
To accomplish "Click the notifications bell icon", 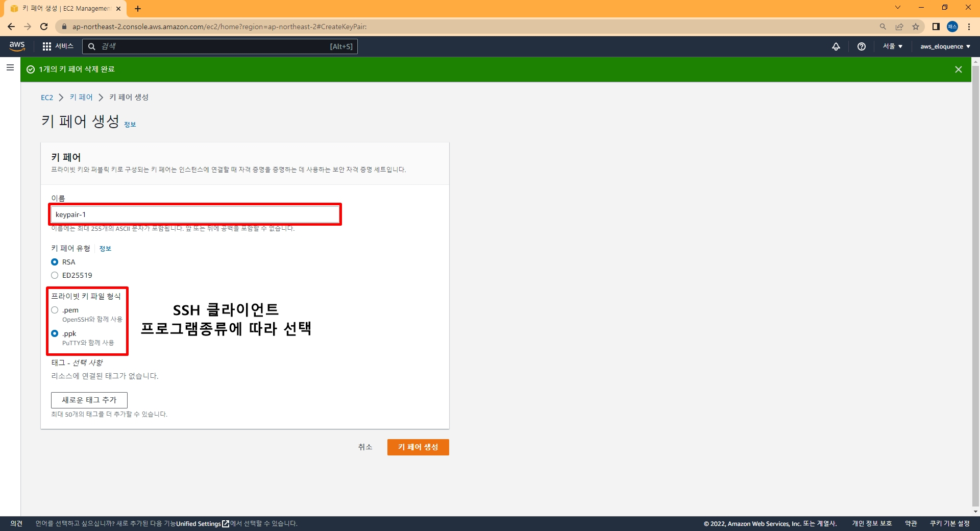I will point(836,46).
